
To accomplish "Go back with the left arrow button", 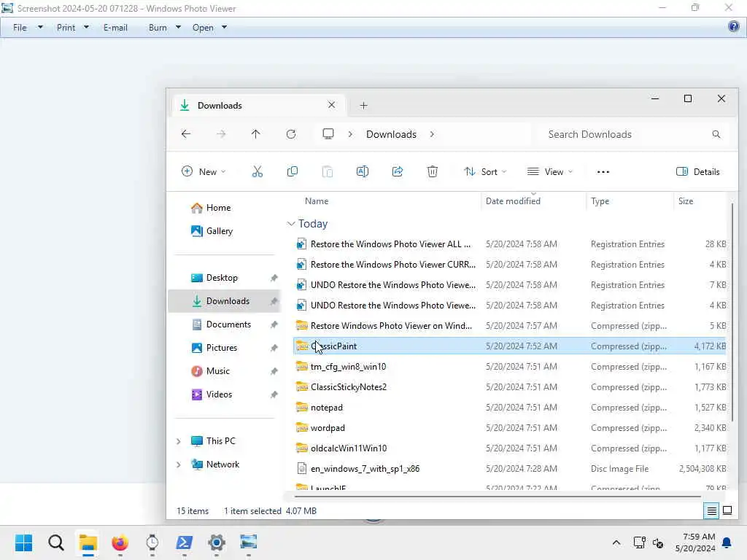I will (186, 134).
